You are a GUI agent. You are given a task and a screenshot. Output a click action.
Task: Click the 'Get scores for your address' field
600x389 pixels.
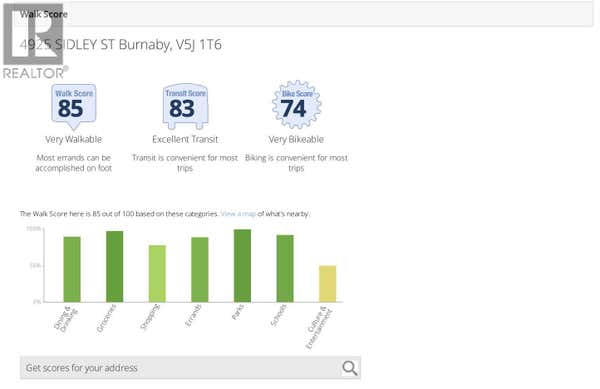point(190,368)
